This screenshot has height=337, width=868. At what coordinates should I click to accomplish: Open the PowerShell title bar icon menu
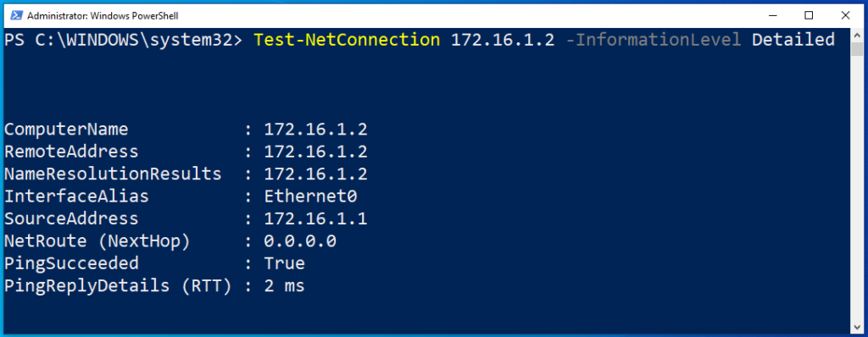point(15,16)
